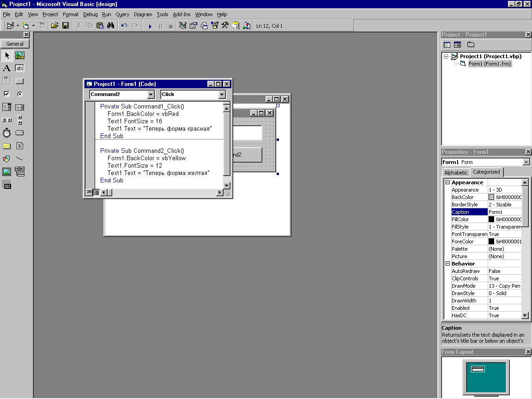The image size is (532, 399).
Task: Switch to Full Module View in code window
Action: coord(97,193)
